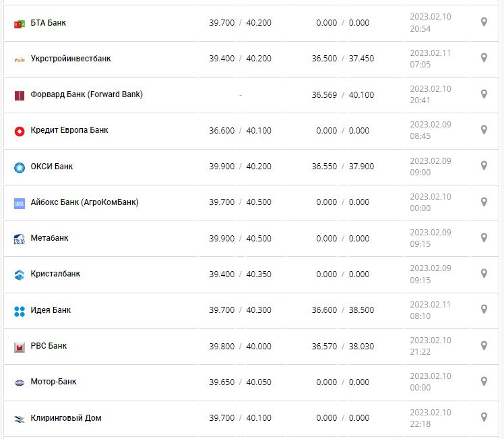Click the Форвард Банк map marker icon
This screenshot has width=504, height=439.
[483, 94]
